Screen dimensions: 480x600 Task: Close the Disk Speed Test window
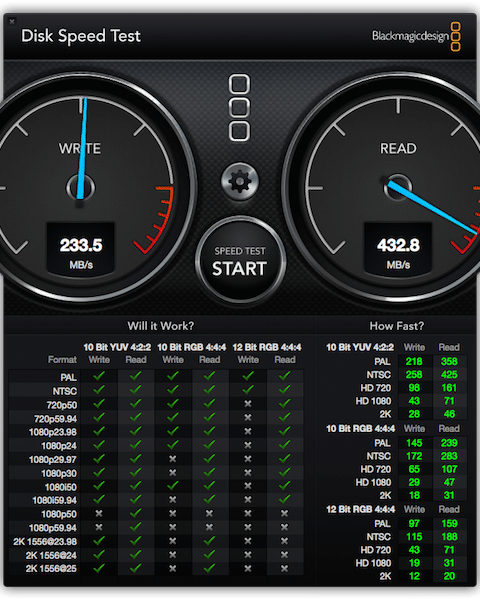12,21
